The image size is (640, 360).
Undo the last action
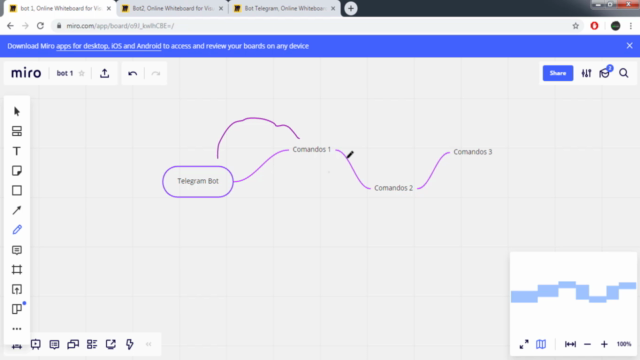[133, 73]
